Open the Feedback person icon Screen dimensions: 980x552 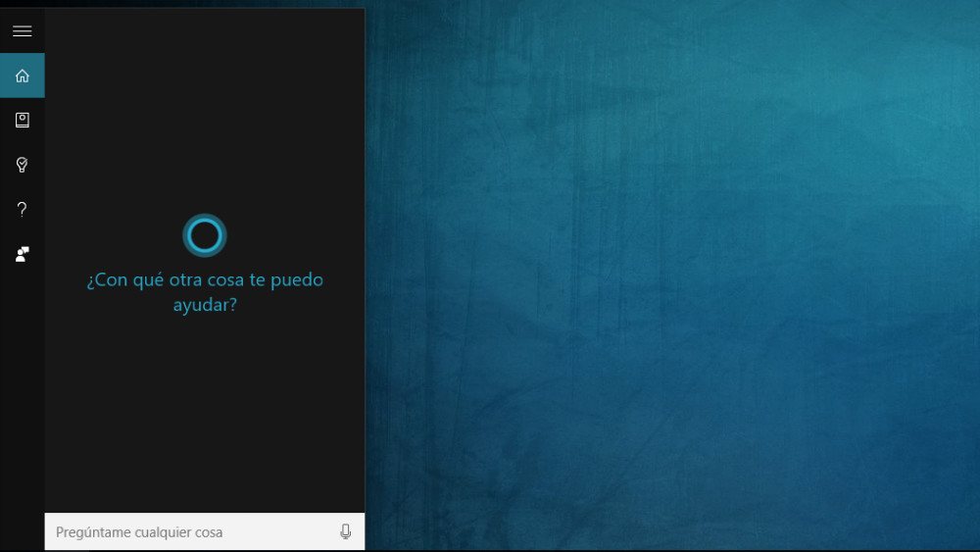22,254
